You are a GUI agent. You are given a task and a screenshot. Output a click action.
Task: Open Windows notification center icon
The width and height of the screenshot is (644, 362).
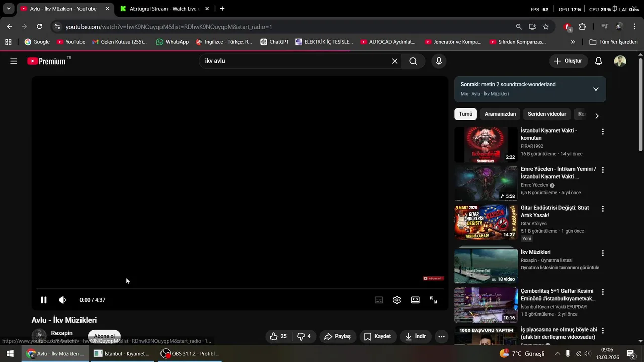(x=630, y=354)
